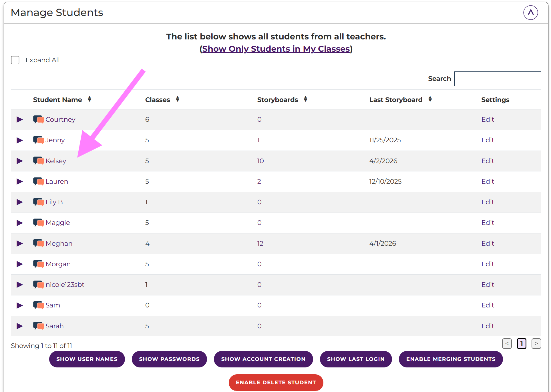Go to the next page of results
This screenshot has height=392, width=551.
536,343
